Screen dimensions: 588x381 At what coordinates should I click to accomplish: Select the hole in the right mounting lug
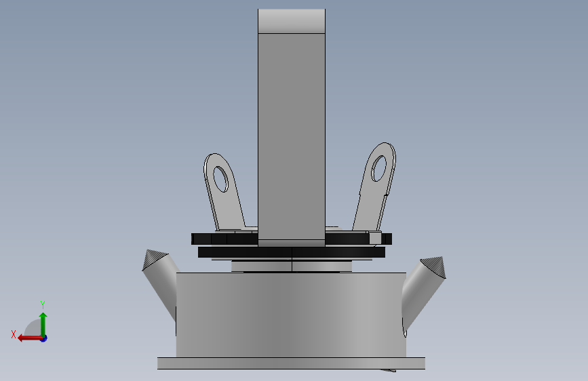click(x=378, y=169)
